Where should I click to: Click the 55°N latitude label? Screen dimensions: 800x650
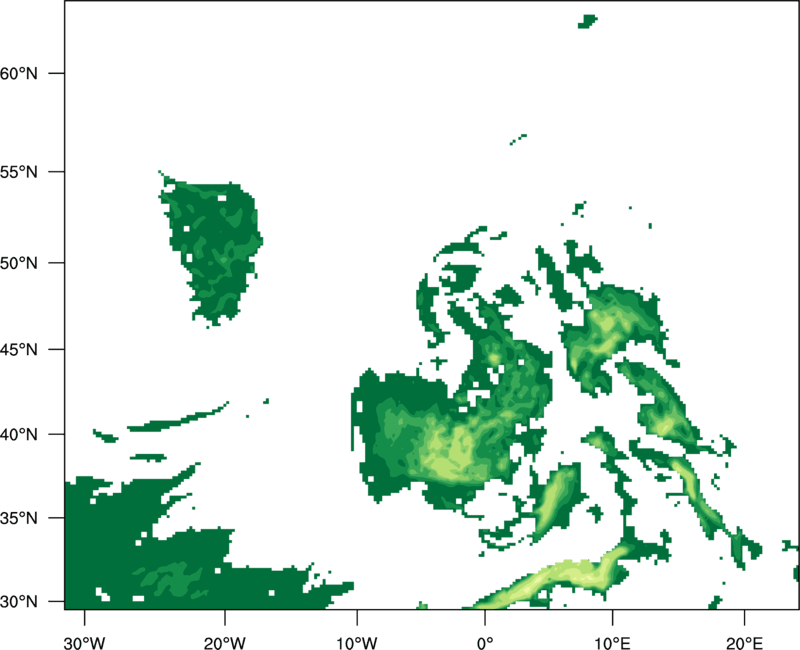tap(19, 172)
